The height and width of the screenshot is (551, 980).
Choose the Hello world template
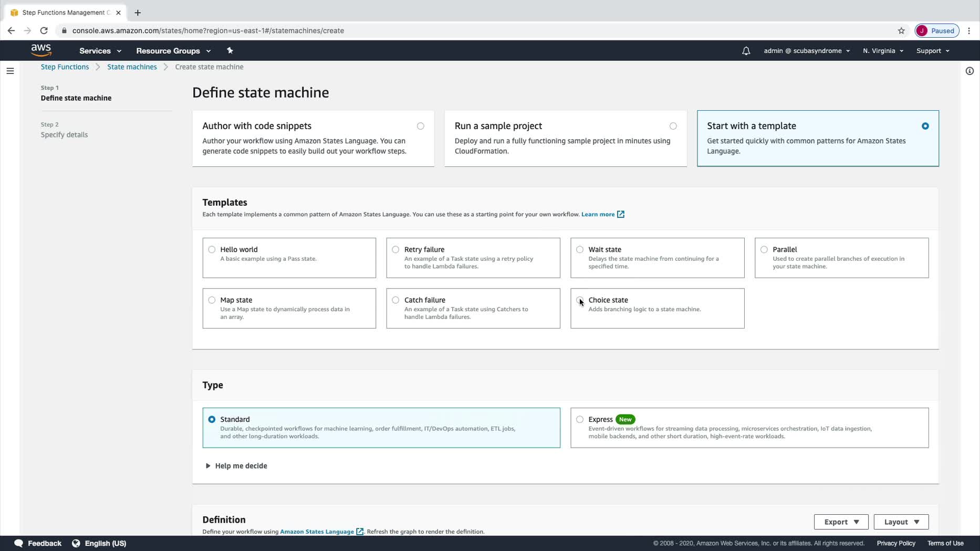(289, 258)
